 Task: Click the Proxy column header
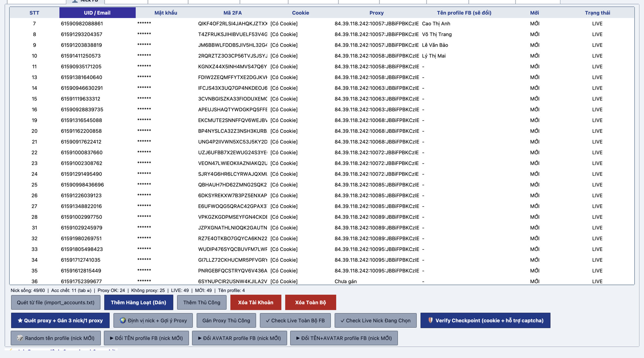pyautogui.click(x=376, y=13)
